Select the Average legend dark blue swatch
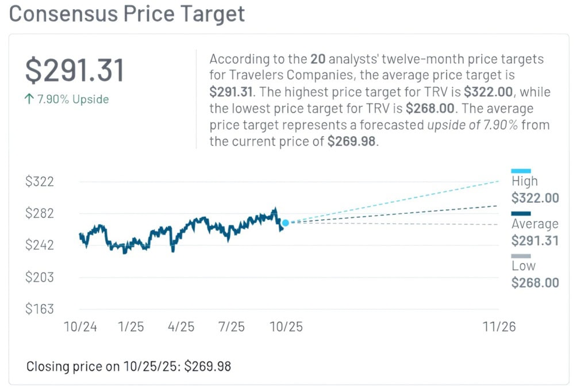 (521, 213)
